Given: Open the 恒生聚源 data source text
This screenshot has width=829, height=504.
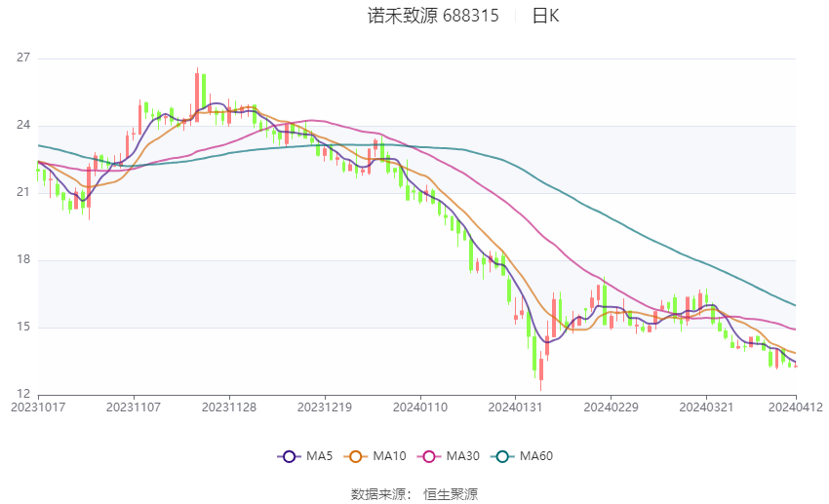Looking at the screenshot, I should click(451, 494).
